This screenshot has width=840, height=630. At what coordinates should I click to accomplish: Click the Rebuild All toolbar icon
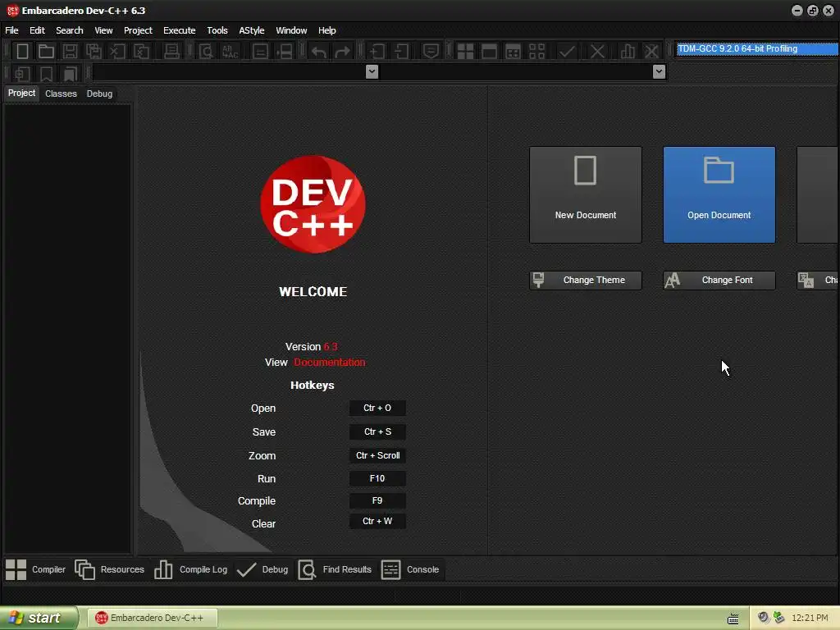[x=536, y=52]
